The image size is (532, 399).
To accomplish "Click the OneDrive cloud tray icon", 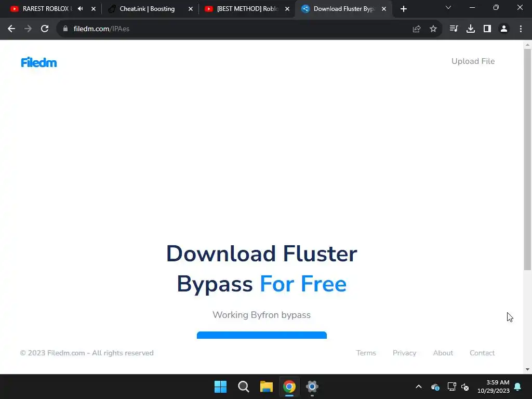I will 435,387.
